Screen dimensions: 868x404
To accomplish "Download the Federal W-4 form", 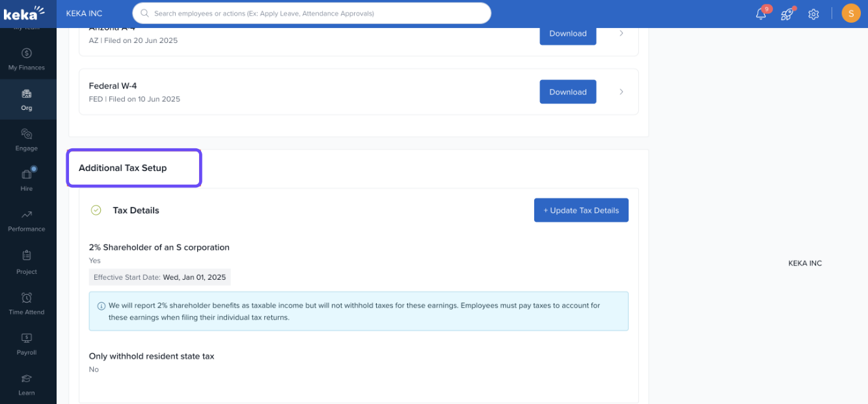I will point(567,92).
